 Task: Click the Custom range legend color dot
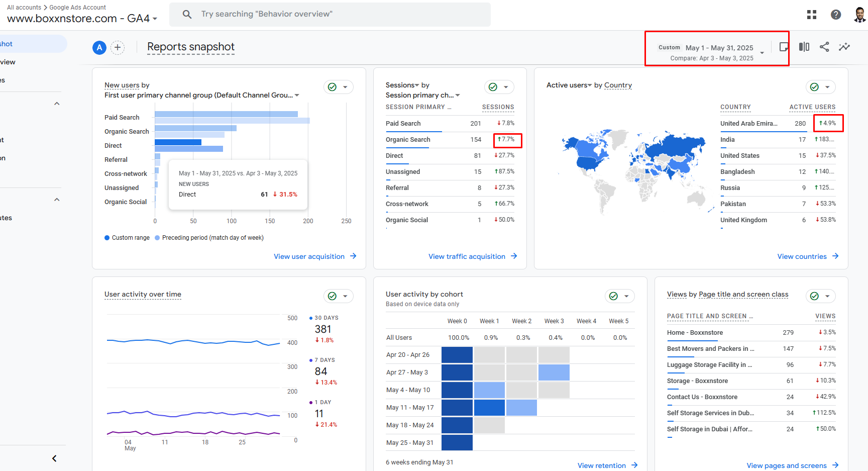pos(107,238)
